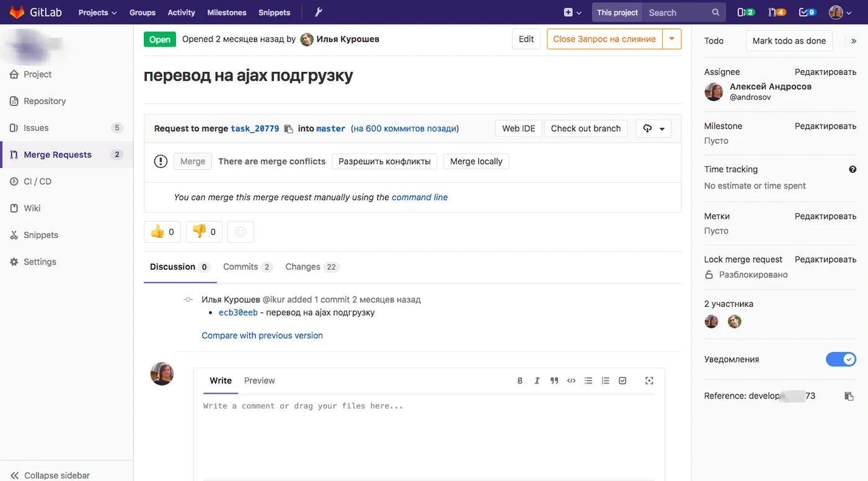Insert code formatting in comment editor
Image resolution: width=868 pixels, height=481 pixels.
[571, 381]
